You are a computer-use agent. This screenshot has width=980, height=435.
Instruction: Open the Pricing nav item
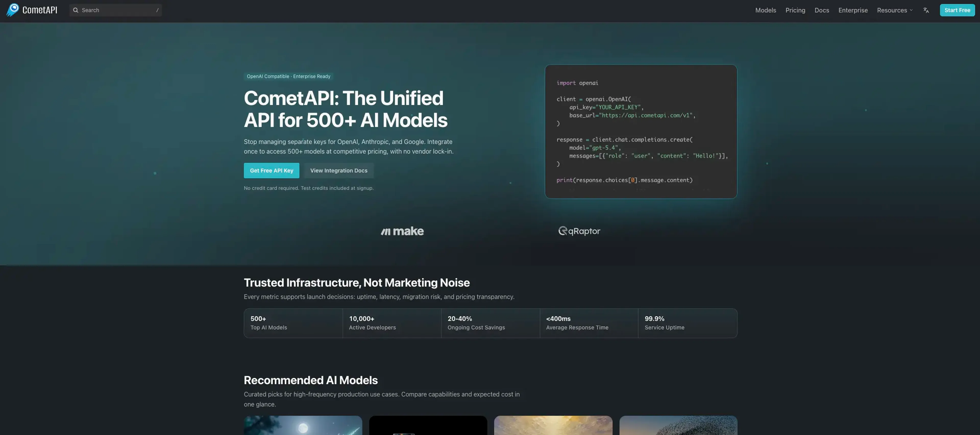click(795, 10)
